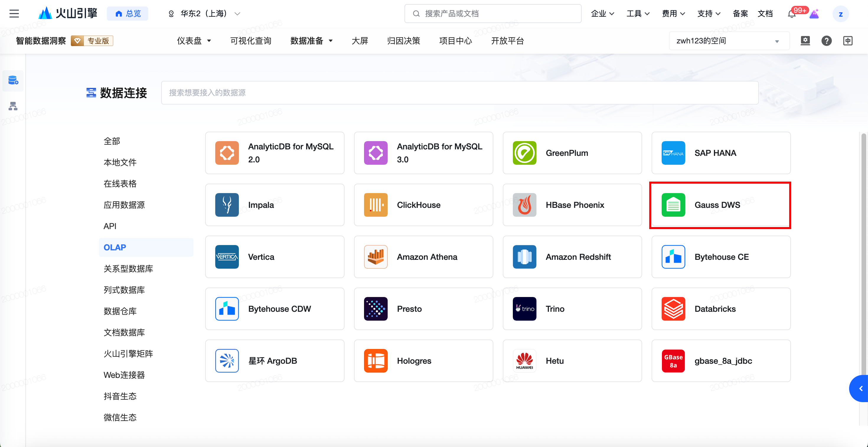Screen dimensions: 868x447
Task: Click the AnalyticDB for MySQL 2.0 icon
Action: point(227,153)
